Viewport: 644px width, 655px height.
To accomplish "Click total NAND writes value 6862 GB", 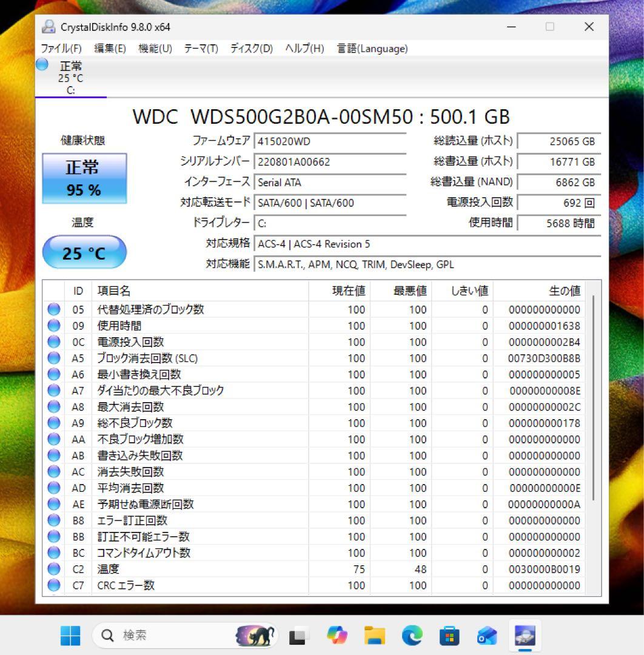I will pyautogui.click(x=559, y=182).
